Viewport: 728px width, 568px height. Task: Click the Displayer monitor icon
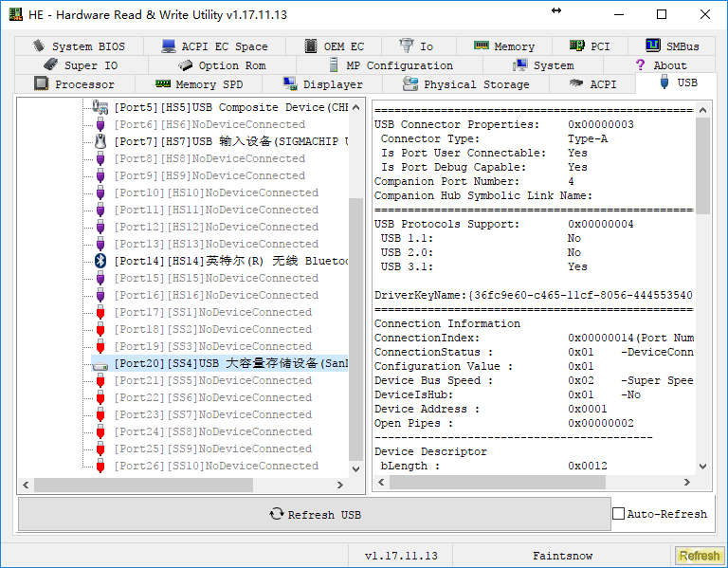coord(290,83)
